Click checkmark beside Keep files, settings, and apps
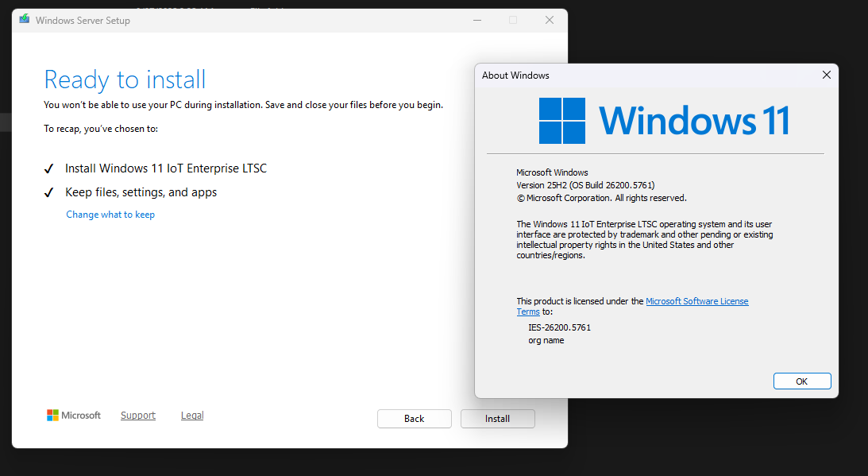Image resolution: width=868 pixels, height=476 pixels. coord(48,192)
